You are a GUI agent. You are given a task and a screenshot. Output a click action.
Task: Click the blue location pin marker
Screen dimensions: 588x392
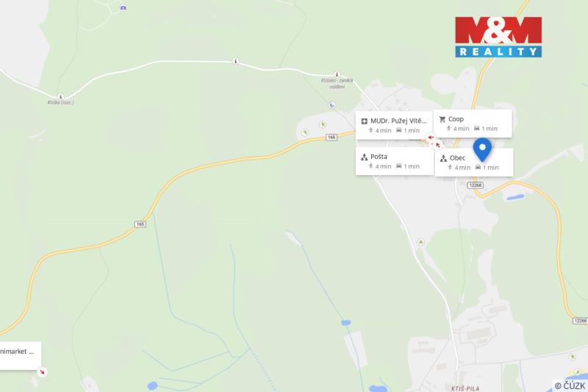pos(482,150)
